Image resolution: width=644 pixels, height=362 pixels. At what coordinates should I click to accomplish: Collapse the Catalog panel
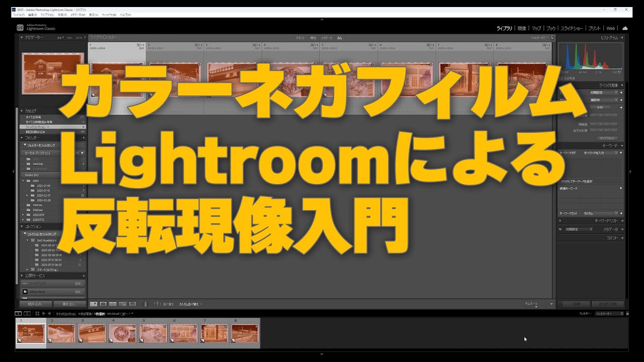[x=22, y=111]
